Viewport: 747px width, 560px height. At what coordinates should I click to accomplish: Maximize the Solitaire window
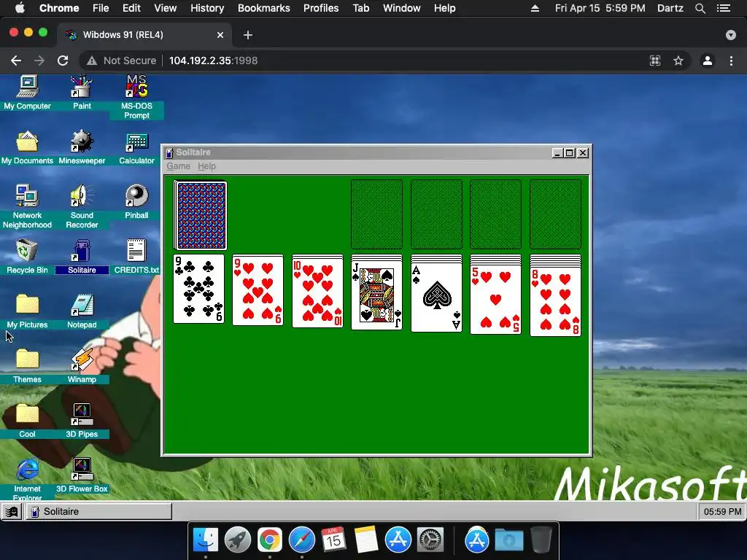[570, 153]
